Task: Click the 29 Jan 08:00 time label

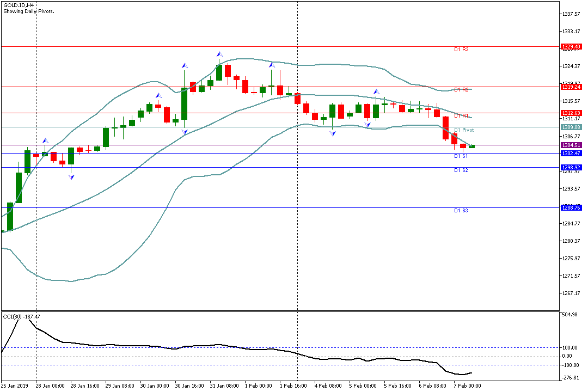Action: click(120, 385)
